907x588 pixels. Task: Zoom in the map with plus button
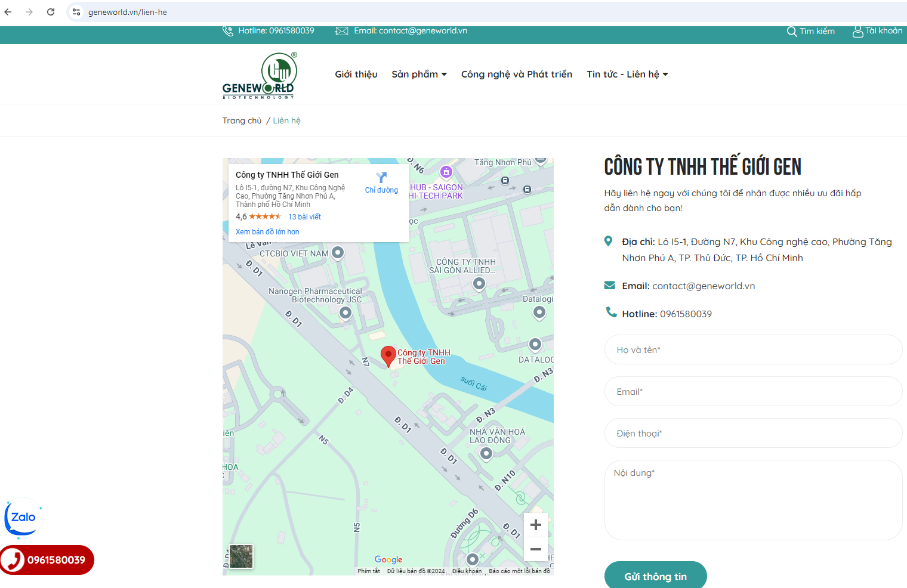coord(536,525)
